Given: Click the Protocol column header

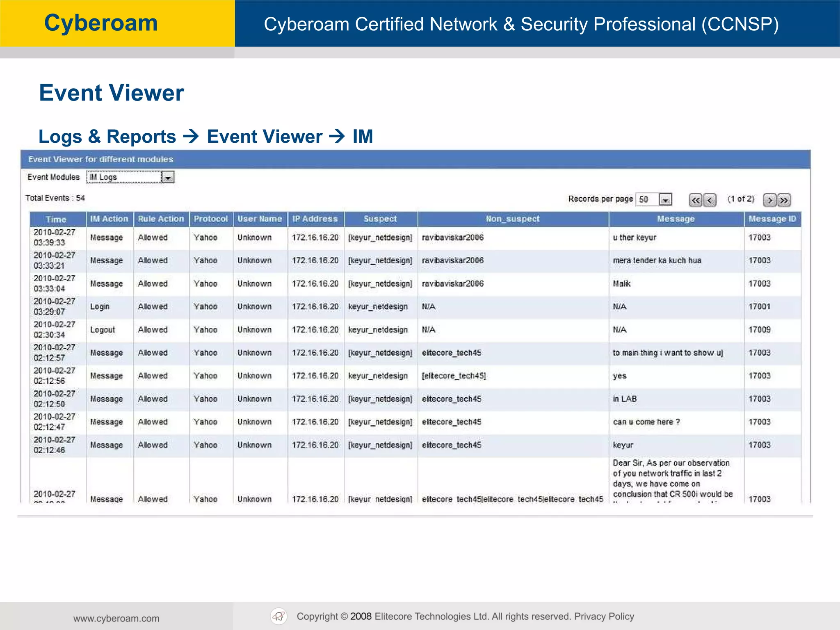Looking at the screenshot, I should click(211, 219).
